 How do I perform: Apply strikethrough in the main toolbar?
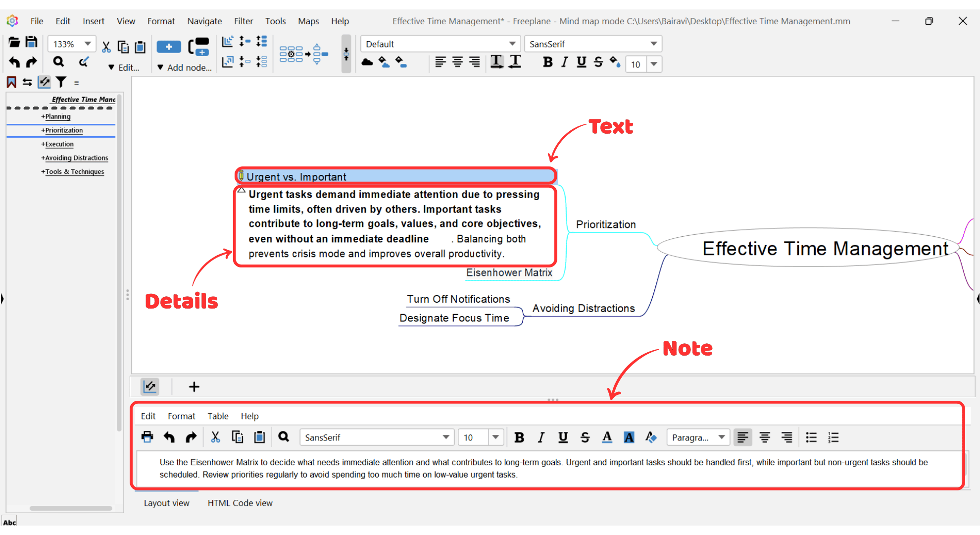[x=598, y=62]
